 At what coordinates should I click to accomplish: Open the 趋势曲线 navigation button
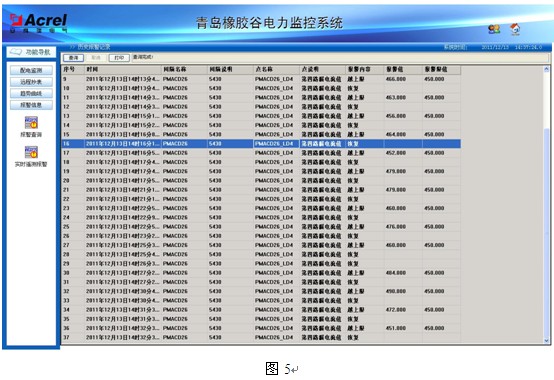coord(31,94)
